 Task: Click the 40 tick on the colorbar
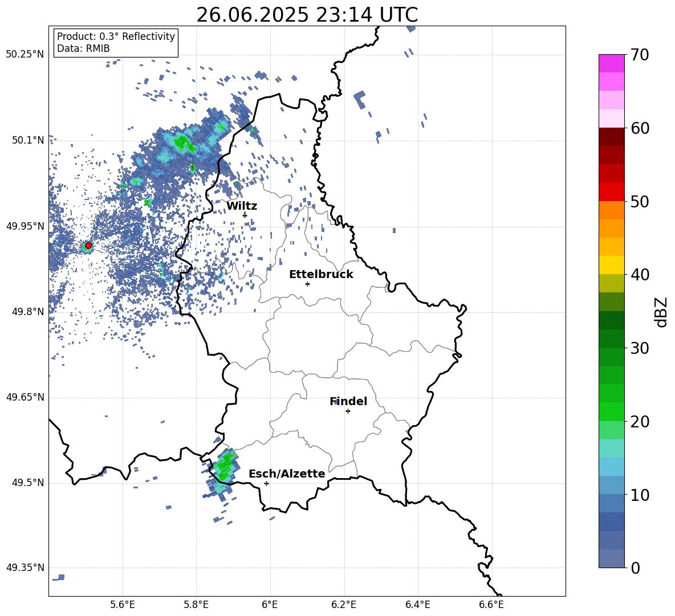tap(640, 275)
